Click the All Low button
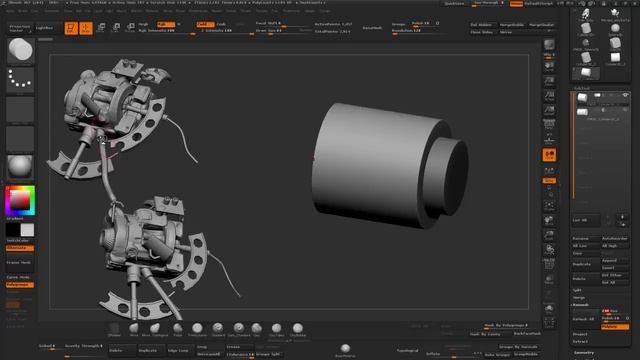Image resolution: width=640 pixels, height=360 pixels. [586, 246]
